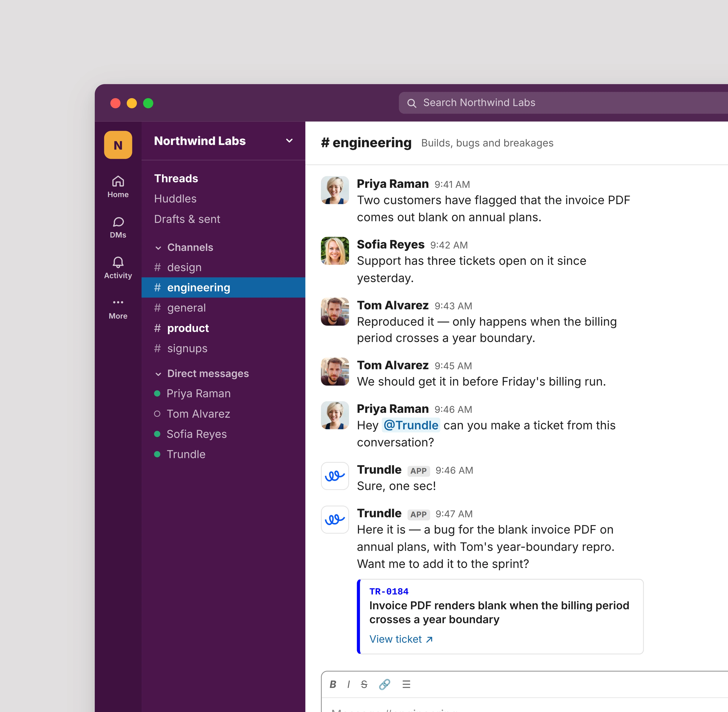728x712 pixels.
Task: Click Priya Raman's avatar on 9:46 AM message
Action: (335, 415)
